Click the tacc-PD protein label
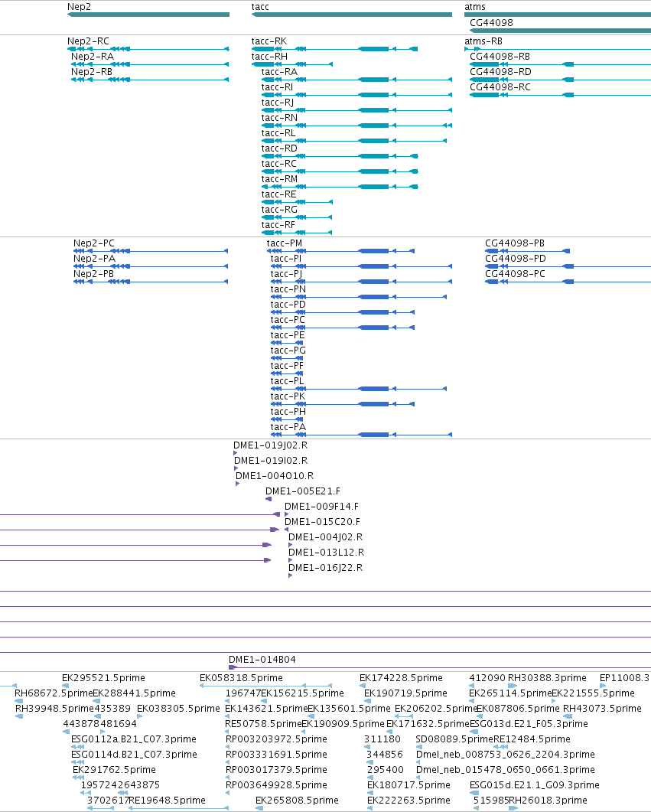 point(288,304)
